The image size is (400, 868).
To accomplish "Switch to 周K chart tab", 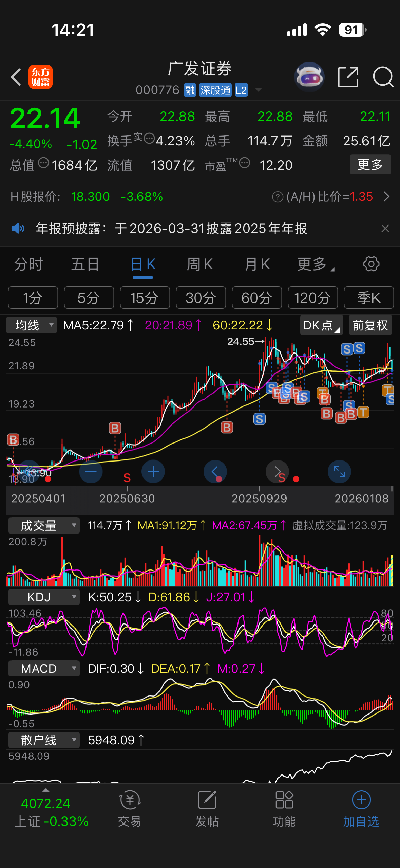I will click(200, 264).
